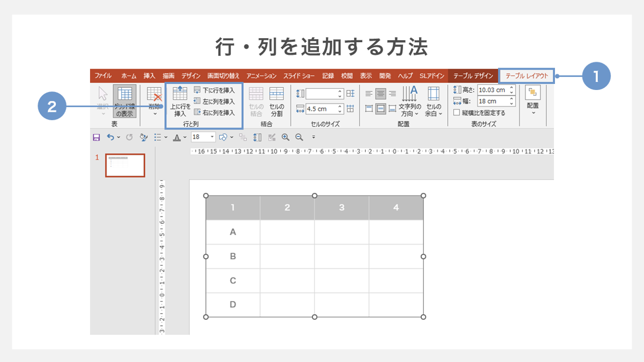This screenshot has height=362, width=644.
Task: Select slide 1 thumbnail
Action: point(125,165)
